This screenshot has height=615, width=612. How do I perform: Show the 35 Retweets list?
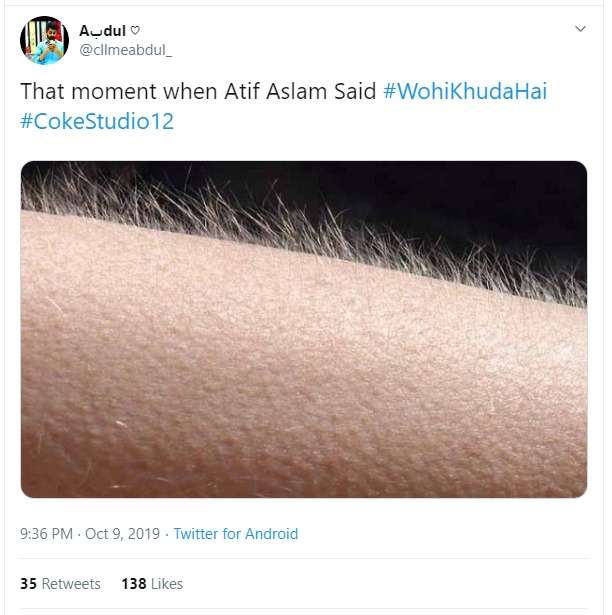(60, 584)
